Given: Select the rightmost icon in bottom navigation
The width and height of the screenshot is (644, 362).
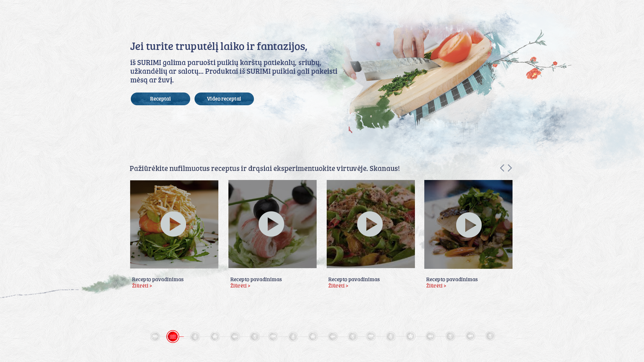Looking at the screenshot, I should [490, 336].
